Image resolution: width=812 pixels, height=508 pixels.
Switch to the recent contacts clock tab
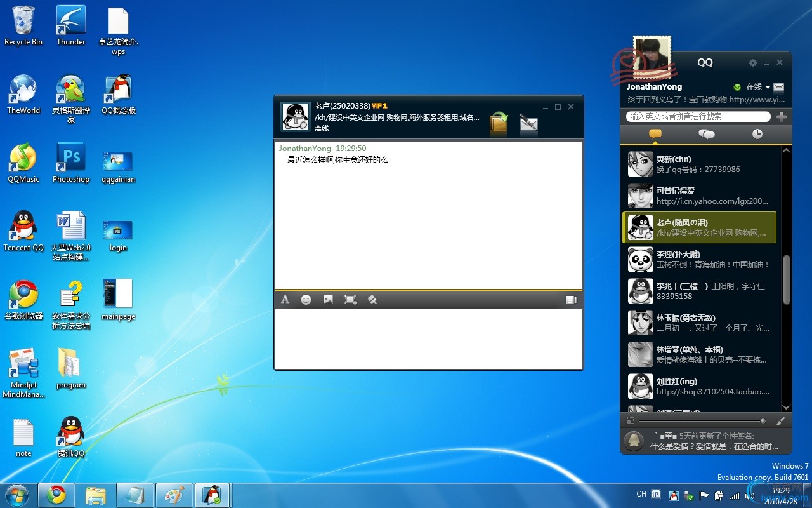pyautogui.click(x=757, y=134)
